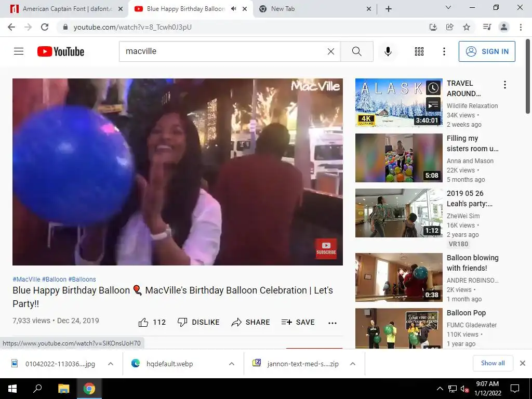532x399 pixels.
Task: Bookmark this page with the star
Action: point(467,27)
